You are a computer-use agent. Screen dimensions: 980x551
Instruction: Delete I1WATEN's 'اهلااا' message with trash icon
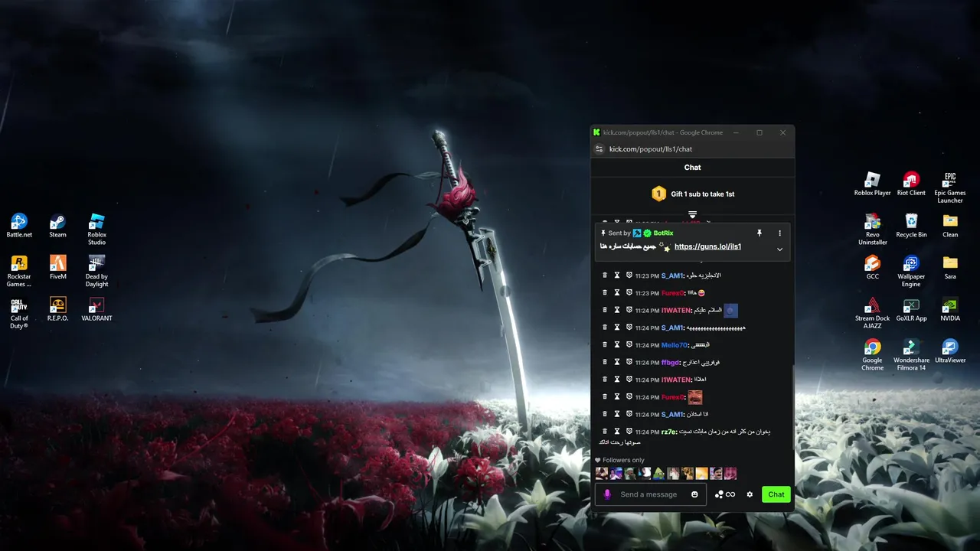(x=605, y=380)
